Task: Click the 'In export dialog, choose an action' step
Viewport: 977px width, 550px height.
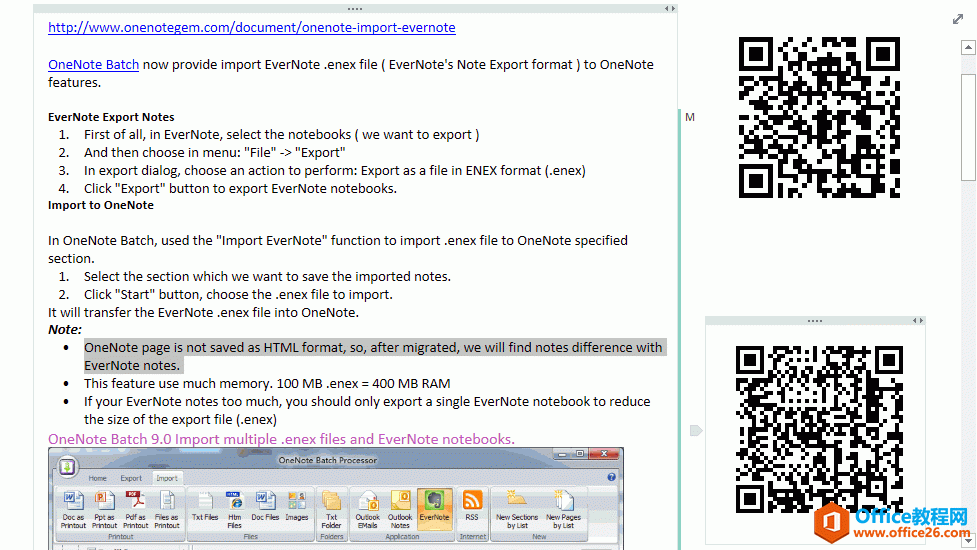Action: coord(335,171)
